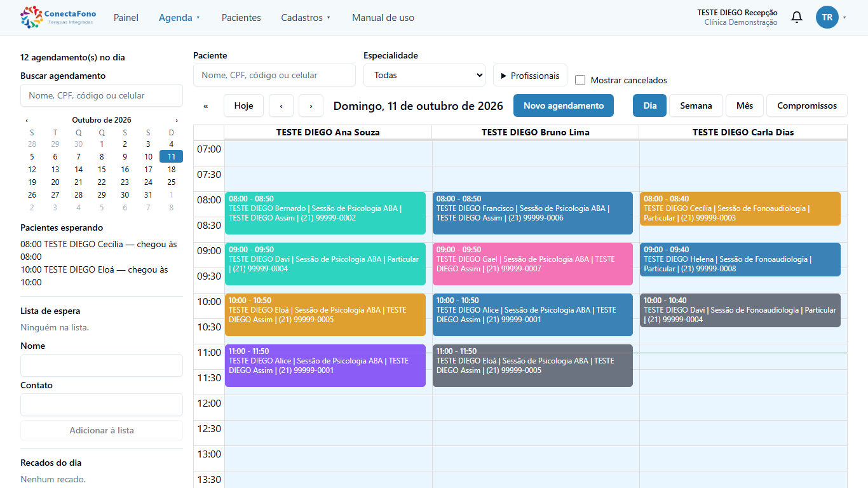Go to next day with the arrow button

pos(311,105)
